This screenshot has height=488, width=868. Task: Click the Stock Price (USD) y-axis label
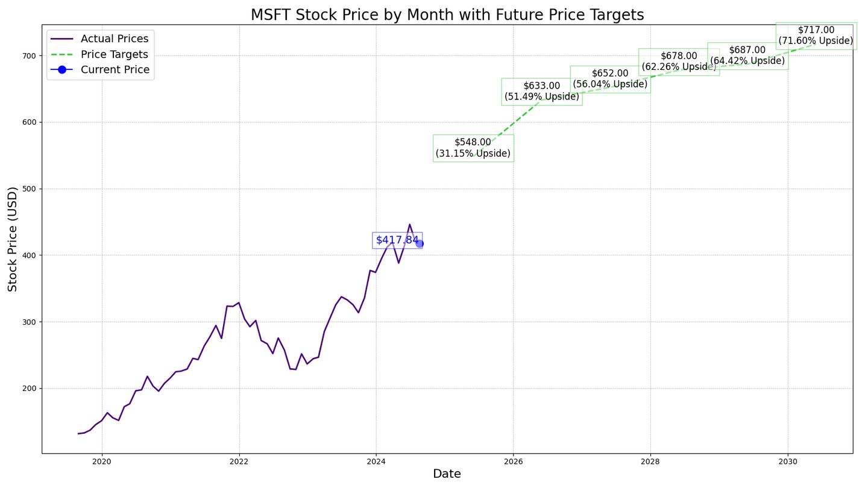click(13, 239)
